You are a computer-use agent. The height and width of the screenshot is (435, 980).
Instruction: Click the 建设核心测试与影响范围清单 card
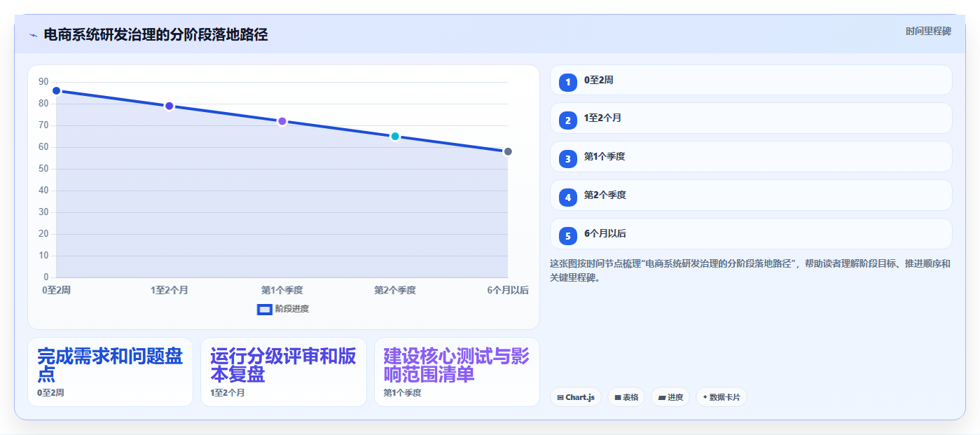[457, 372]
